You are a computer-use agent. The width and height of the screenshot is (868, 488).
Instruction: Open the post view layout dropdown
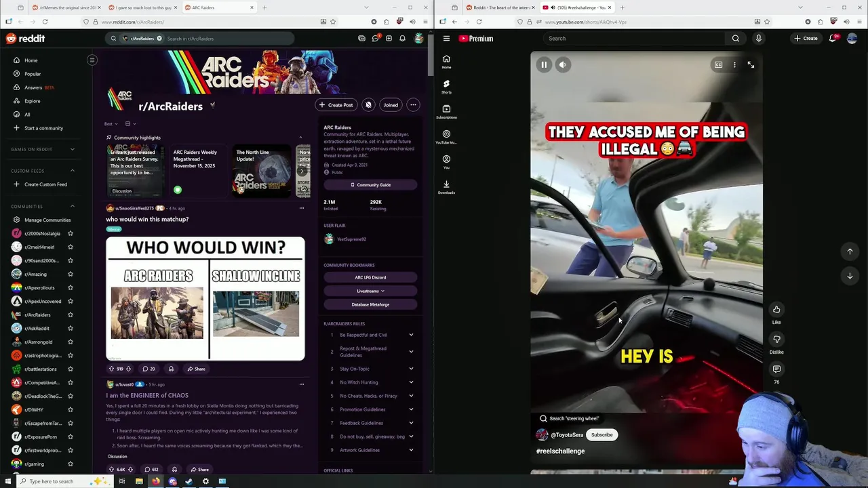[x=131, y=124]
